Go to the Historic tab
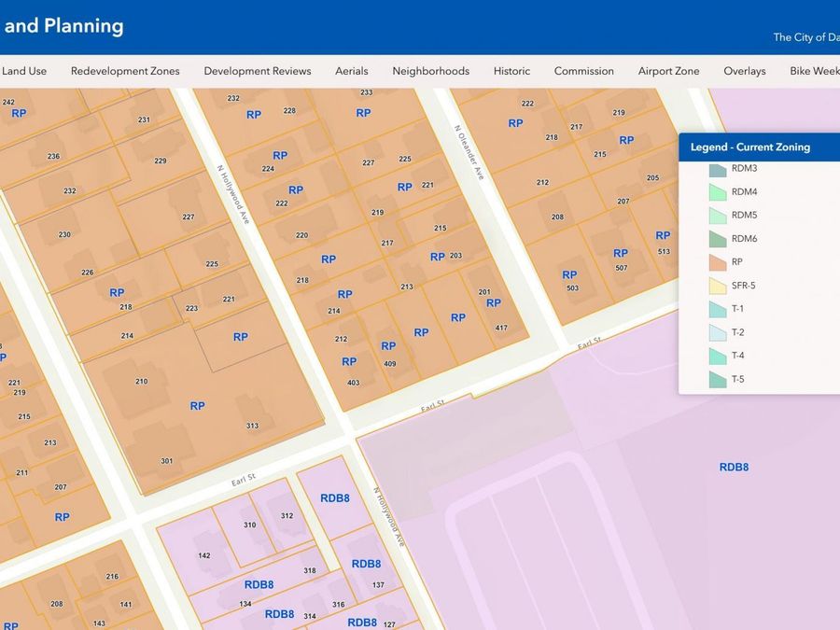The image size is (840, 630). tap(511, 71)
